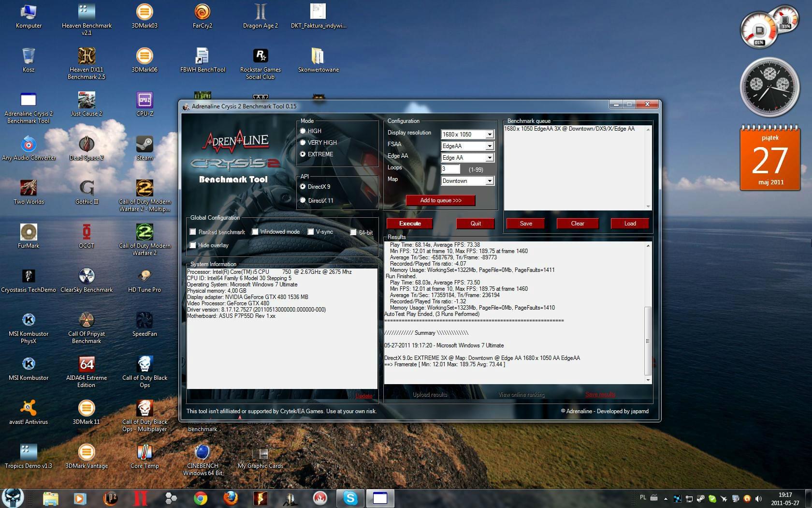The height and width of the screenshot is (508, 812).
Task: Open HD Tune Pro shortcut
Action: (x=145, y=280)
